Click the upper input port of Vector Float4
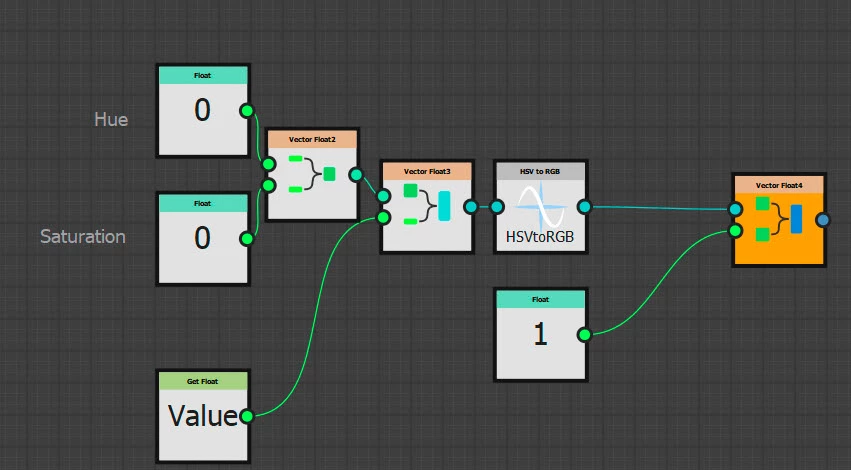This screenshot has height=470, width=851. pyautogui.click(x=735, y=209)
